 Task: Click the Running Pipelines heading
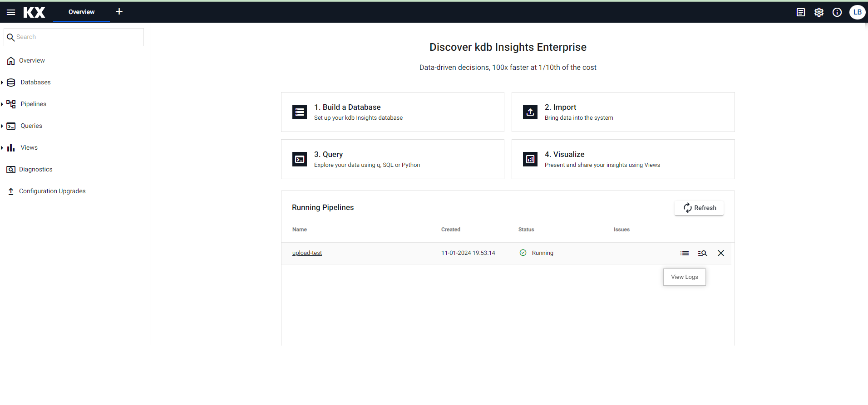pyautogui.click(x=323, y=207)
